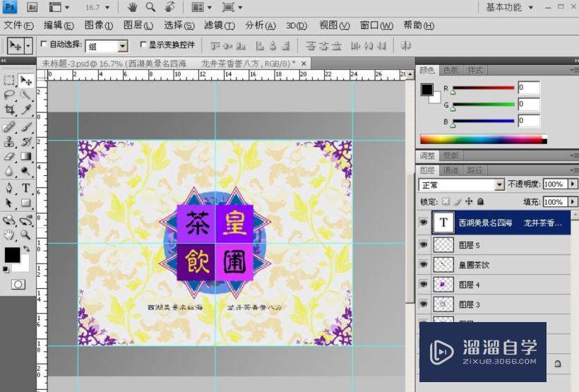Select the Gradient tool

coord(26,156)
